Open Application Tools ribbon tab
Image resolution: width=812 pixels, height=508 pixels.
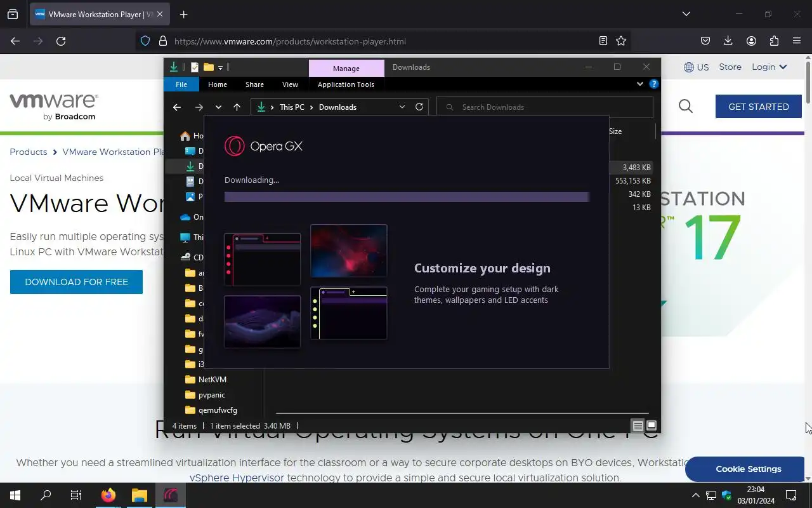click(x=346, y=84)
